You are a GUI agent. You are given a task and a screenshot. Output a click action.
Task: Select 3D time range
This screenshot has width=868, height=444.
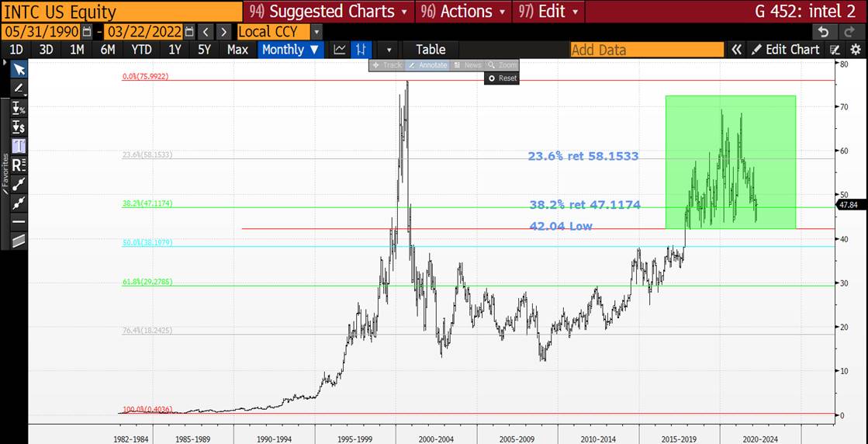click(x=47, y=50)
